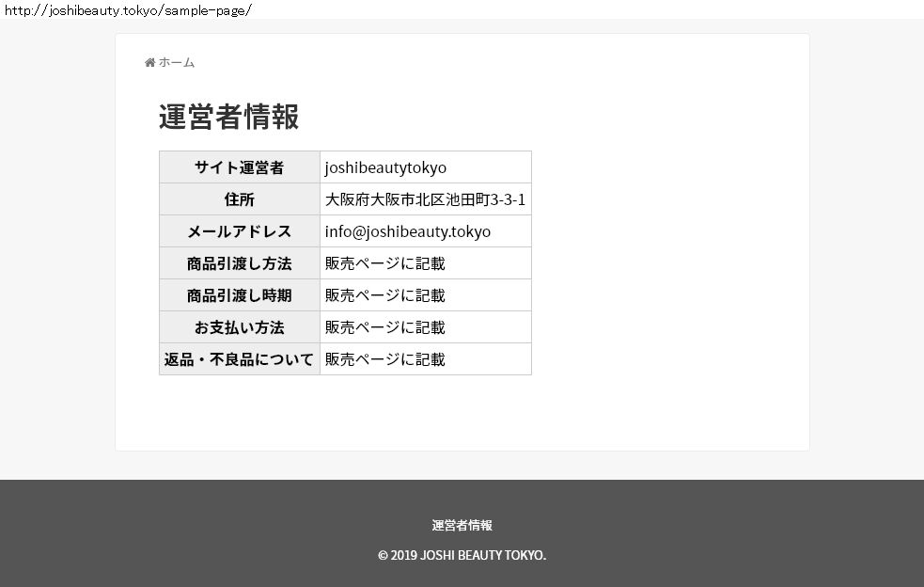Select the address 大阪府大阪市北区池田町3-3-1
The height and width of the screenshot is (587, 924).
tap(425, 199)
